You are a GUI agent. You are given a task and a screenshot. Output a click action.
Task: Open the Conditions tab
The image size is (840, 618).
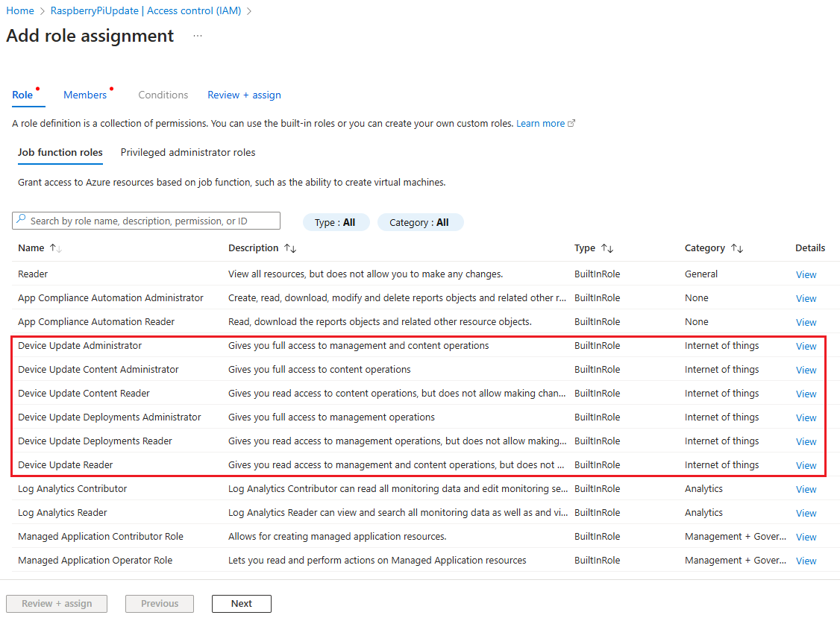pyautogui.click(x=163, y=95)
